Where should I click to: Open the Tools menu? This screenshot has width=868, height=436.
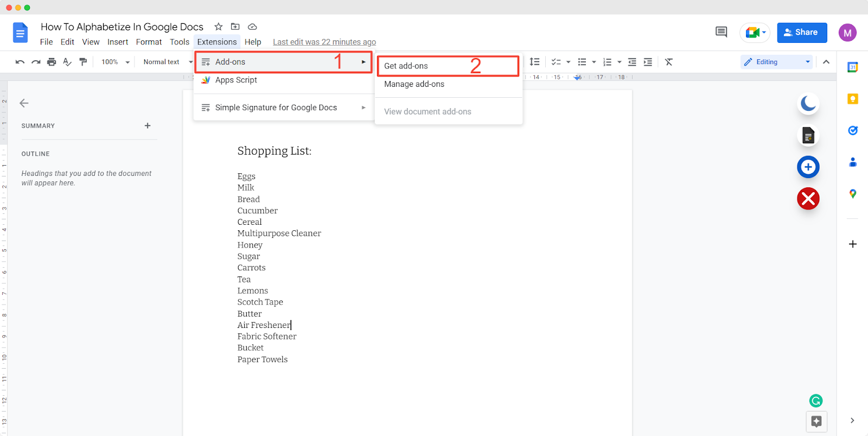(x=180, y=42)
